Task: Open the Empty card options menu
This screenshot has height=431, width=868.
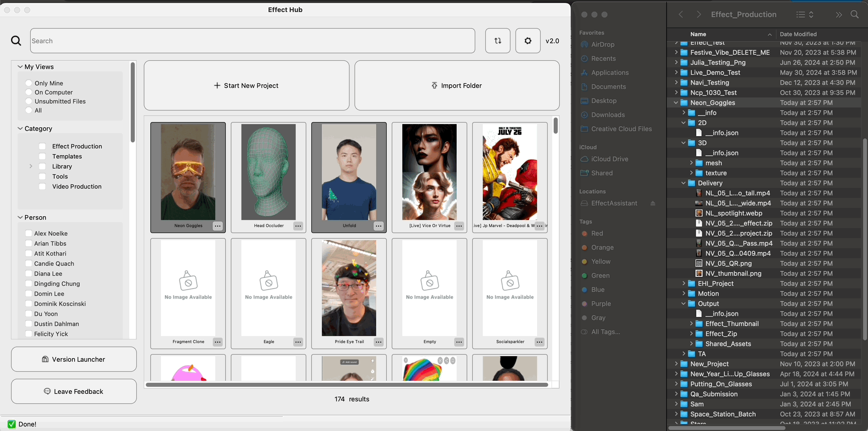Action: (459, 342)
